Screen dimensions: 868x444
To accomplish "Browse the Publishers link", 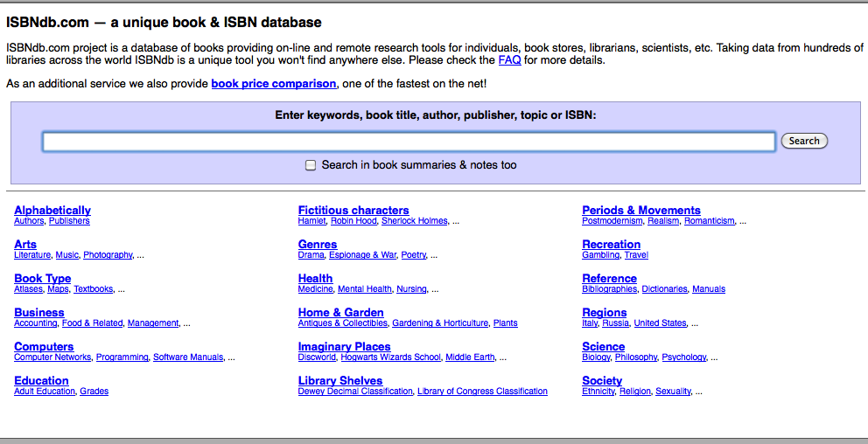I will (69, 220).
